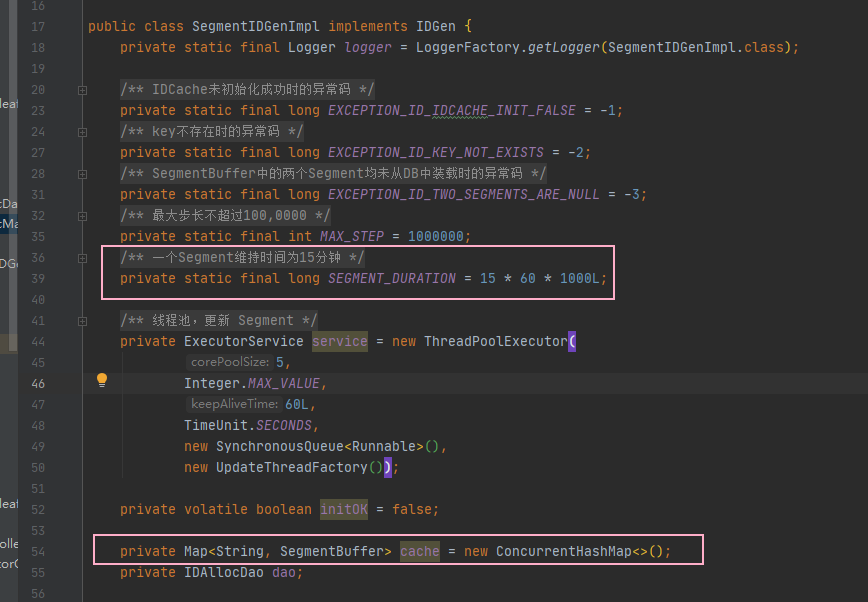
Task: Expand folded comment at line 20
Action: [x=82, y=90]
